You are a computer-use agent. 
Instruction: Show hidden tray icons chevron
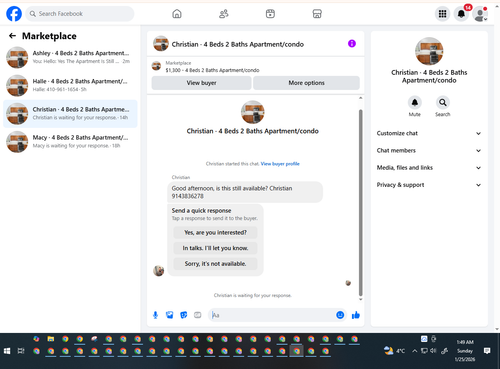point(414,351)
